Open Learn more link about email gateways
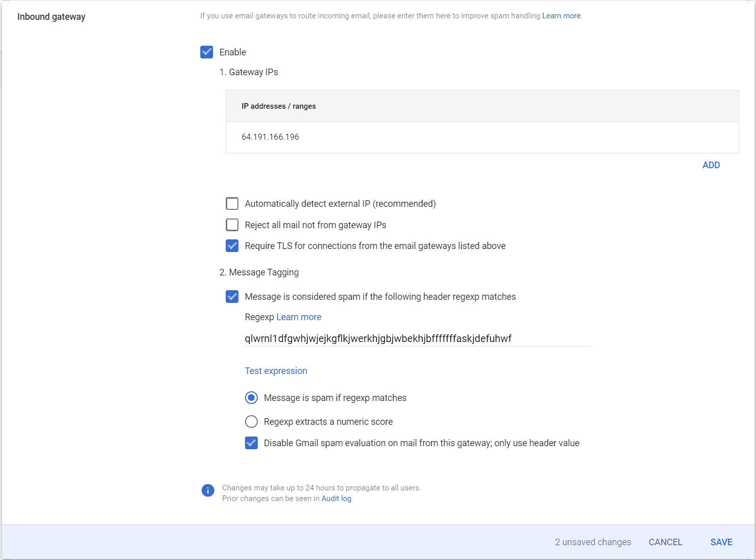 [561, 16]
